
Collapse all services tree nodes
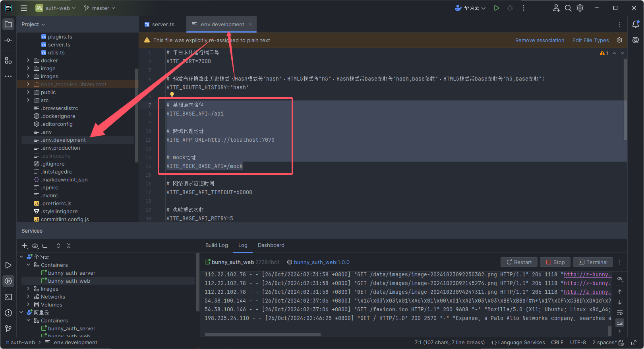[69, 246]
